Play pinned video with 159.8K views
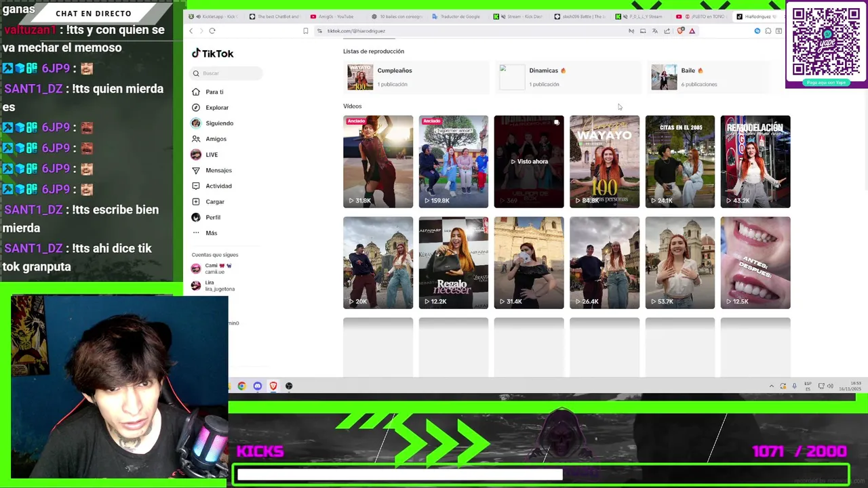 (453, 161)
